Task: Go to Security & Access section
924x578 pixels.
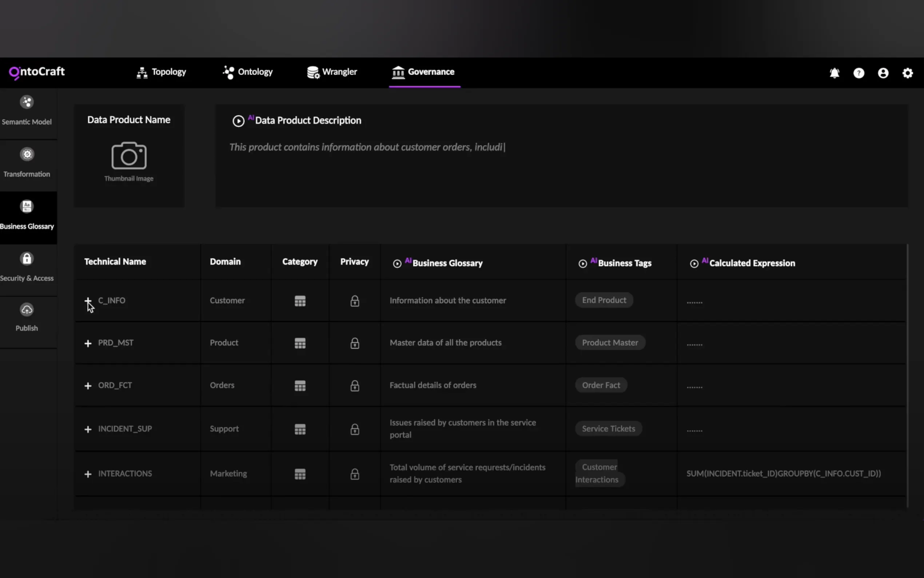Action: (27, 268)
